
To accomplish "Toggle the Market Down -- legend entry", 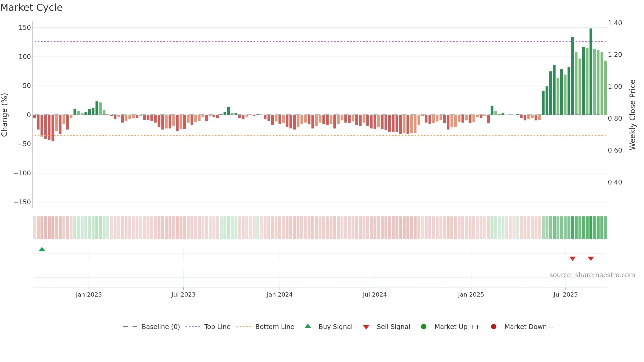I will point(522,327).
